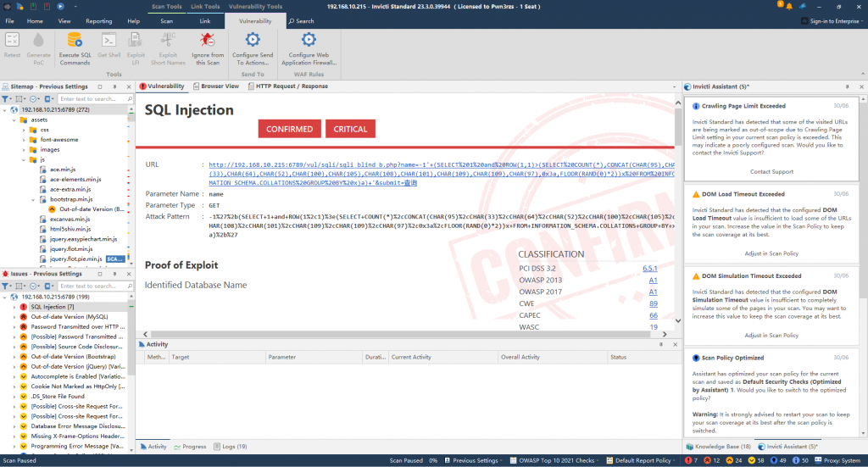Close the Activity panel
This screenshot has height=467, width=868.
click(675, 344)
